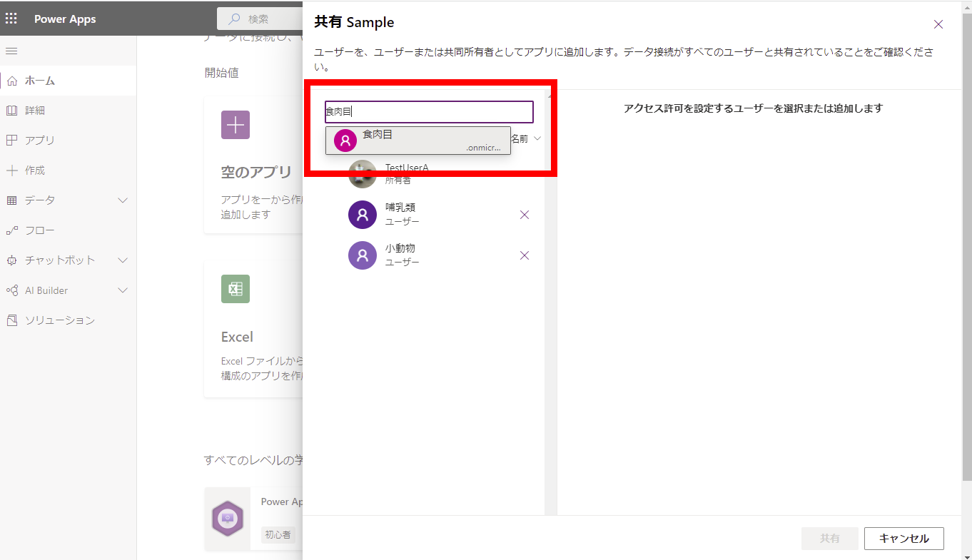This screenshot has width=972, height=560.
Task: Open the app launcher waffle icon
Action: click(x=11, y=19)
